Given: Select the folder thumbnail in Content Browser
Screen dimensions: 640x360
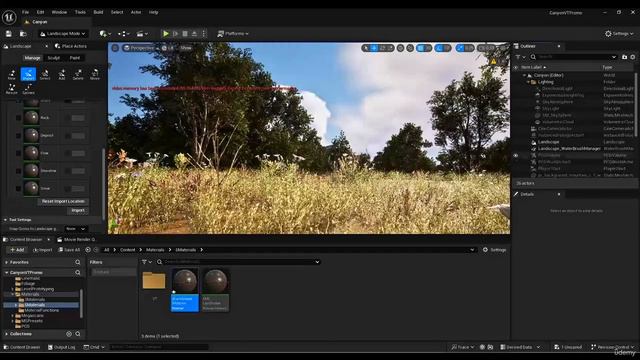Looking at the screenshot, I should (x=154, y=280).
